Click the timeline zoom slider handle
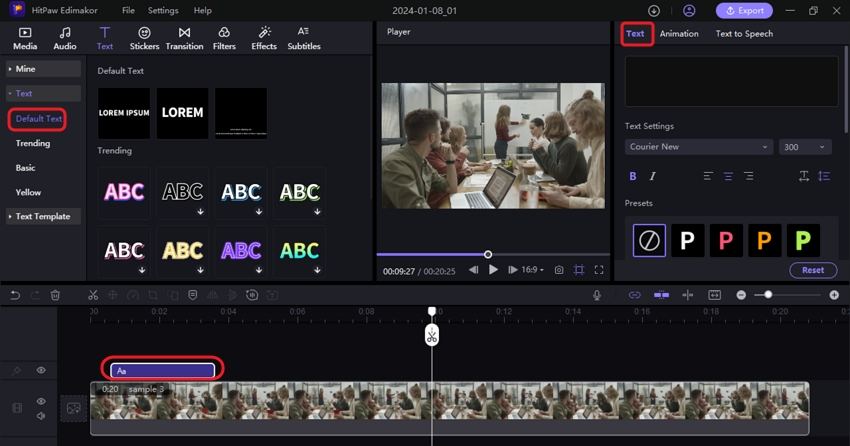850x446 pixels. 768,295
